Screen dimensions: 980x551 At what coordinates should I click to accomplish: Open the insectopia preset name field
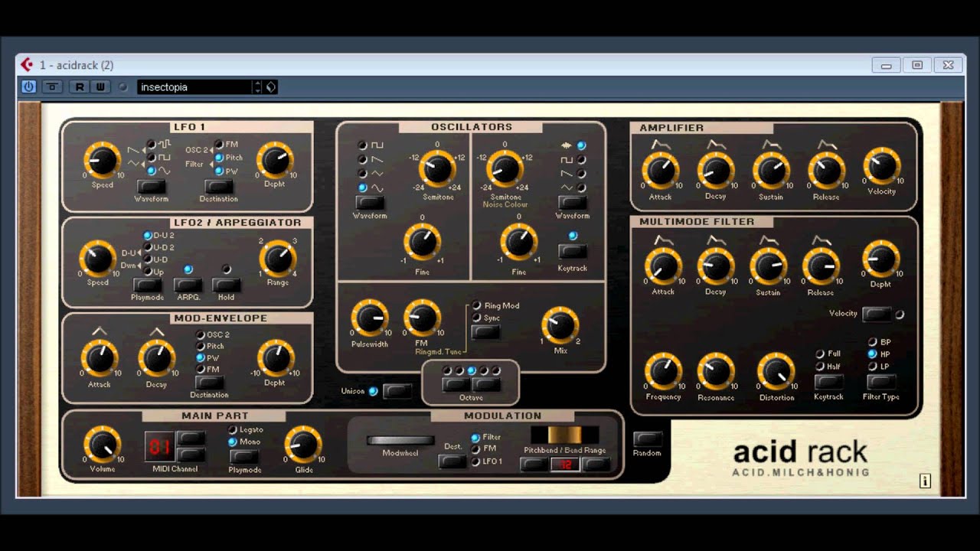pos(195,86)
